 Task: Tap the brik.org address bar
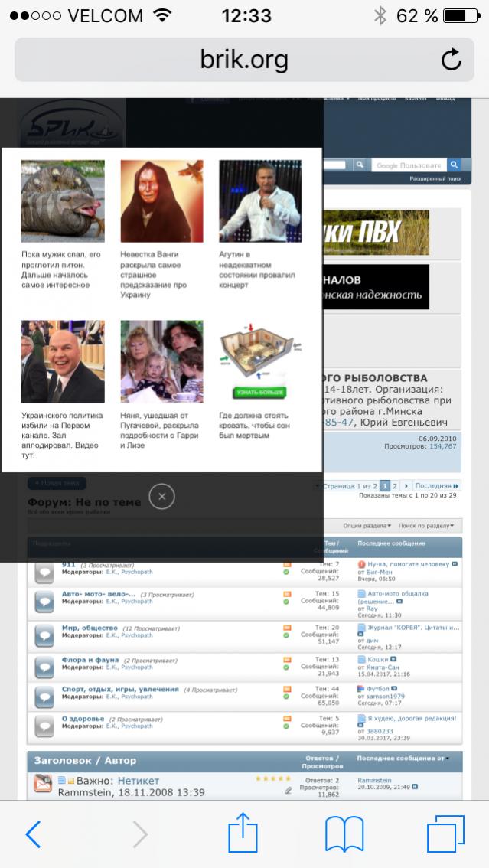[x=244, y=60]
